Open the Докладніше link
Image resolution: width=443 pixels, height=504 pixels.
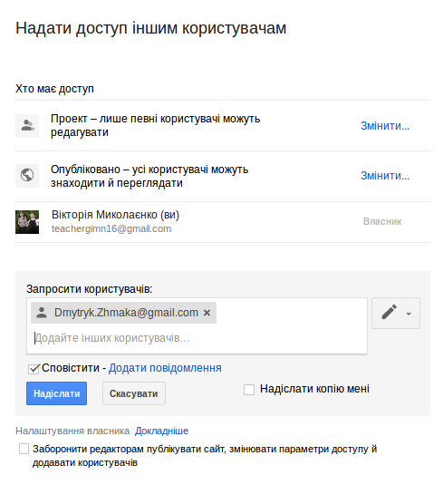[x=161, y=431]
